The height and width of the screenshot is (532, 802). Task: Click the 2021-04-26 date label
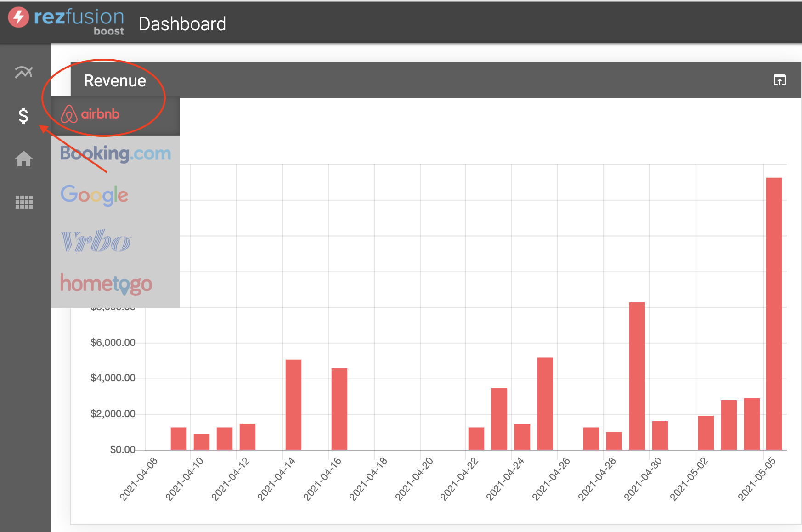pyautogui.click(x=551, y=479)
